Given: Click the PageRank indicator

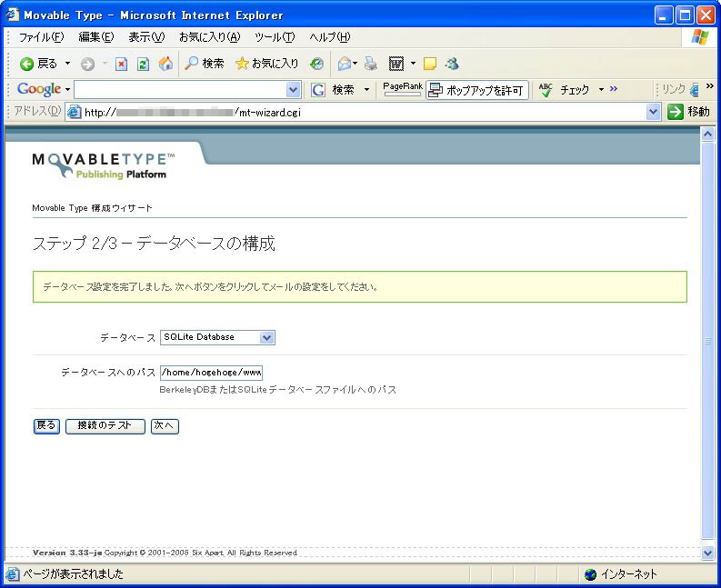Looking at the screenshot, I should (x=403, y=89).
